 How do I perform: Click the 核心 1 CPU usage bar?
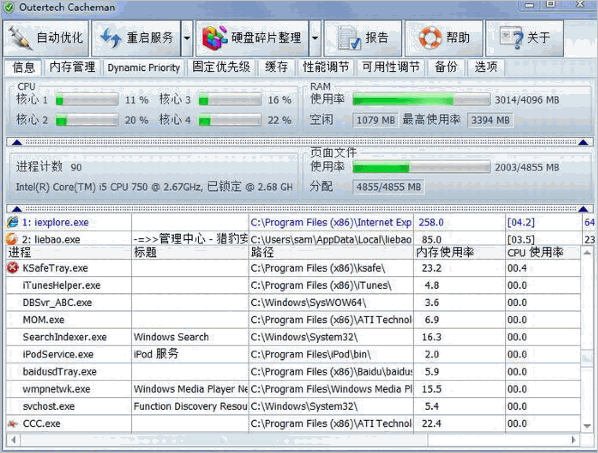(x=87, y=100)
